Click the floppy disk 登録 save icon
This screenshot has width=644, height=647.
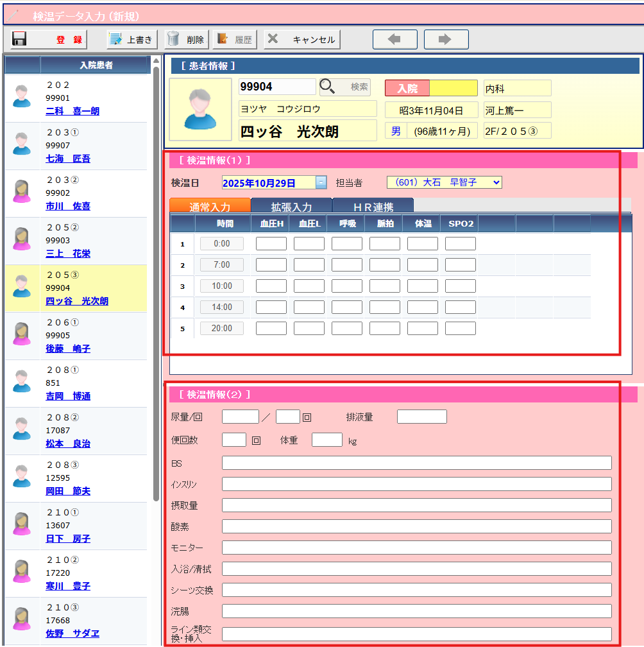pos(19,39)
